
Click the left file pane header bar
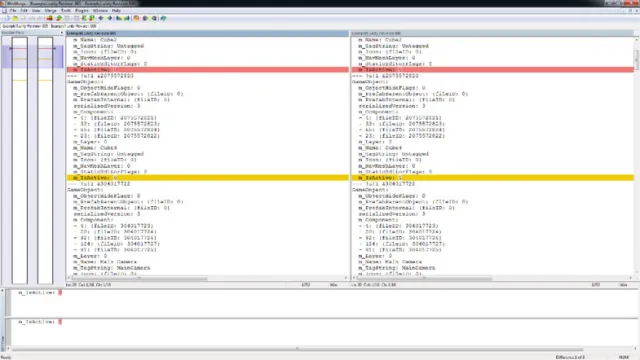tap(207, 33)
